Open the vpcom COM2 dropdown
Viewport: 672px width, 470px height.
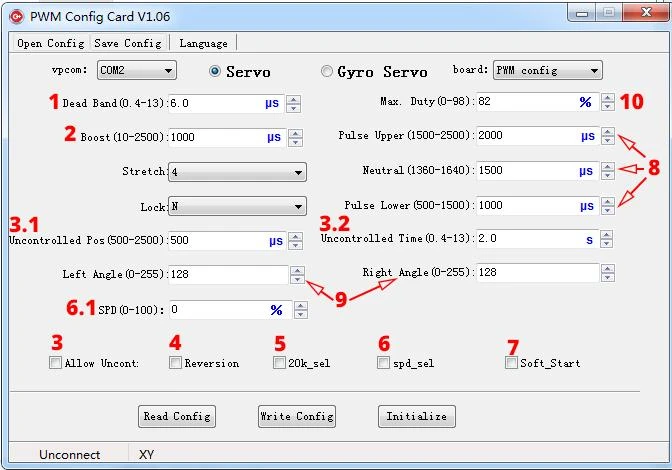coord(136,70)
